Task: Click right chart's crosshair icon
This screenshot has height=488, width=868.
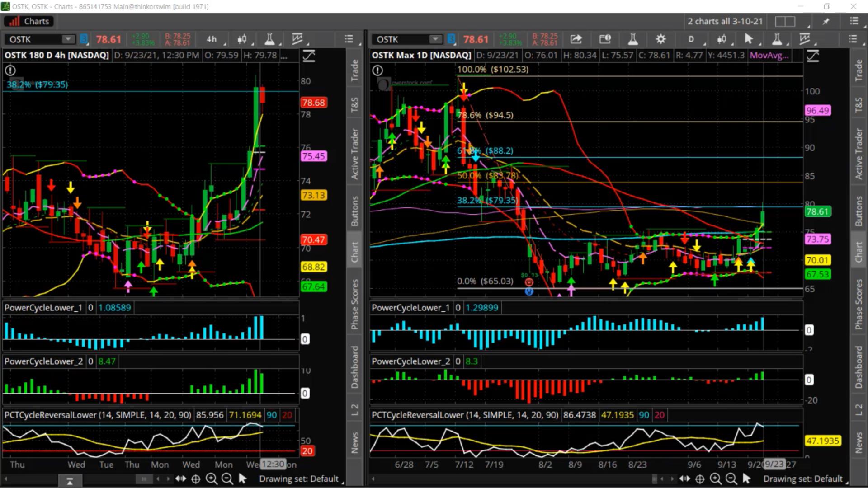Action: 700,479
